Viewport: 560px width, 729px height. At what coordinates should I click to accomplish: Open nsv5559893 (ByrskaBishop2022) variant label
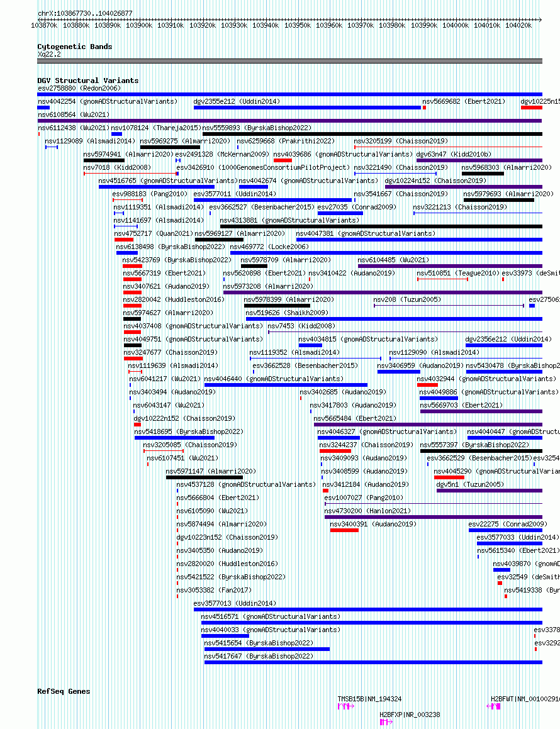pyautogui.click(x=257, y=128)
